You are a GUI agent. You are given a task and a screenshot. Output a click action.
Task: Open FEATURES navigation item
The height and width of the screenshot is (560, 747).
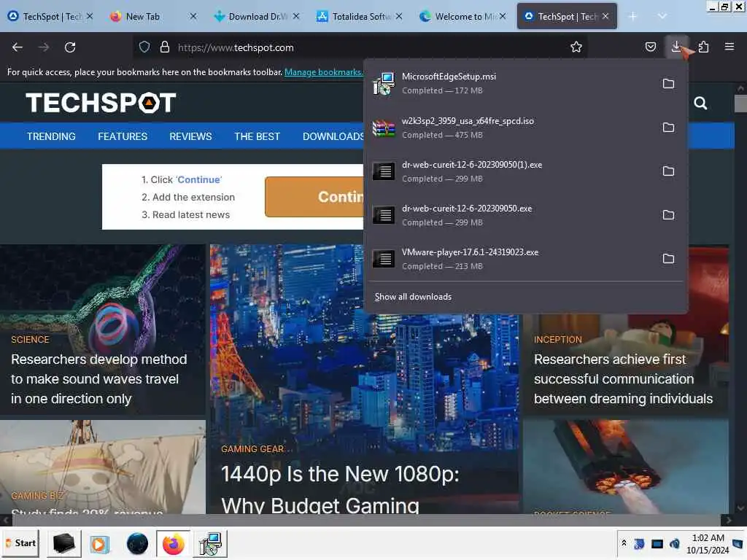coord(123,136)
